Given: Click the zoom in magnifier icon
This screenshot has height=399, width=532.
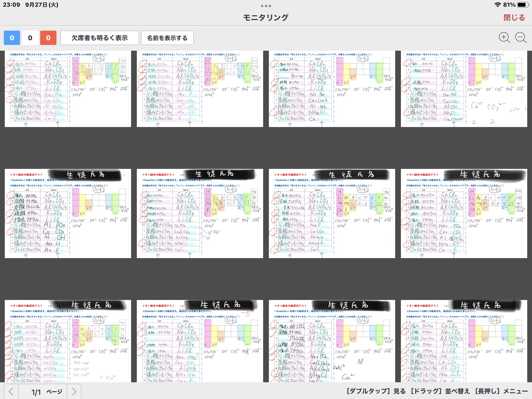Looking at the screenshot, I should coord(504,38).
